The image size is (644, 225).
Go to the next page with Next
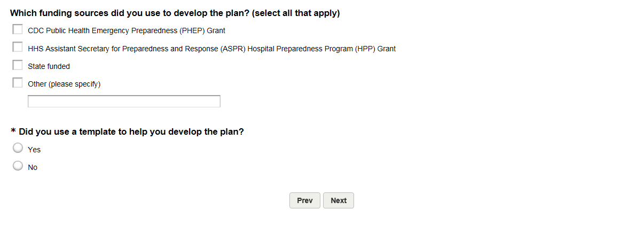coord(338,200)
